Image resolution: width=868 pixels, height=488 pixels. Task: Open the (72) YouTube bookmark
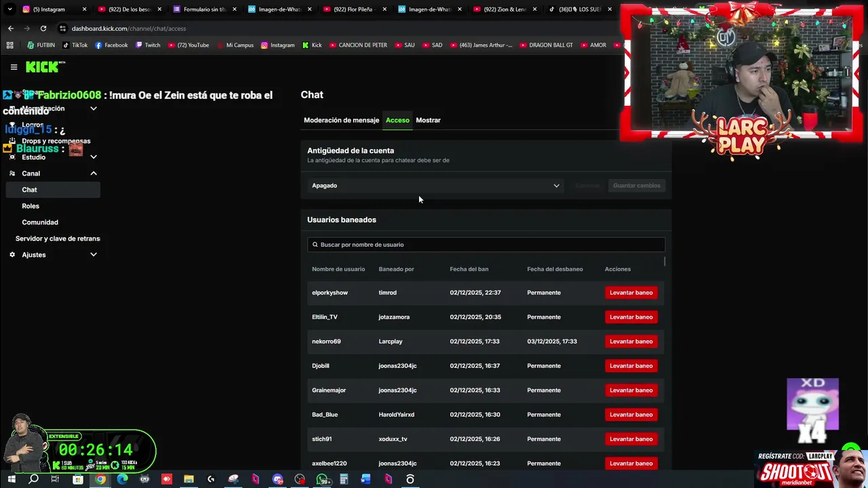click(188, 45)
